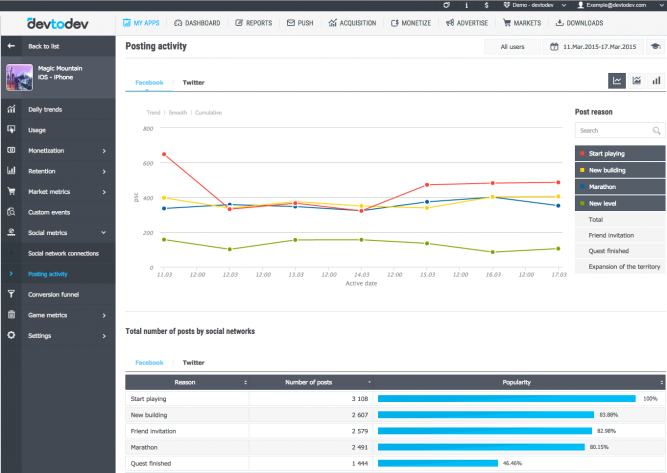
Task: Enable the Friend invitation series
Action: click(x=620, y=235)
